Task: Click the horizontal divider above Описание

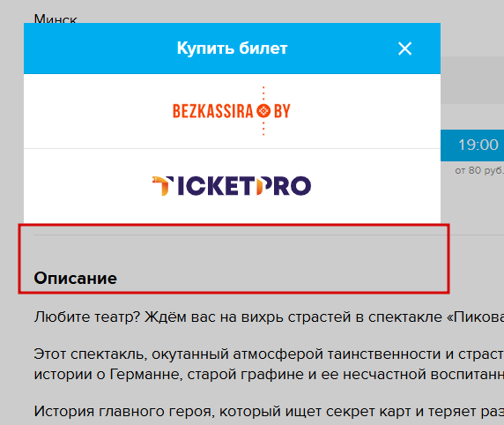Action: (x=269, y=235)
